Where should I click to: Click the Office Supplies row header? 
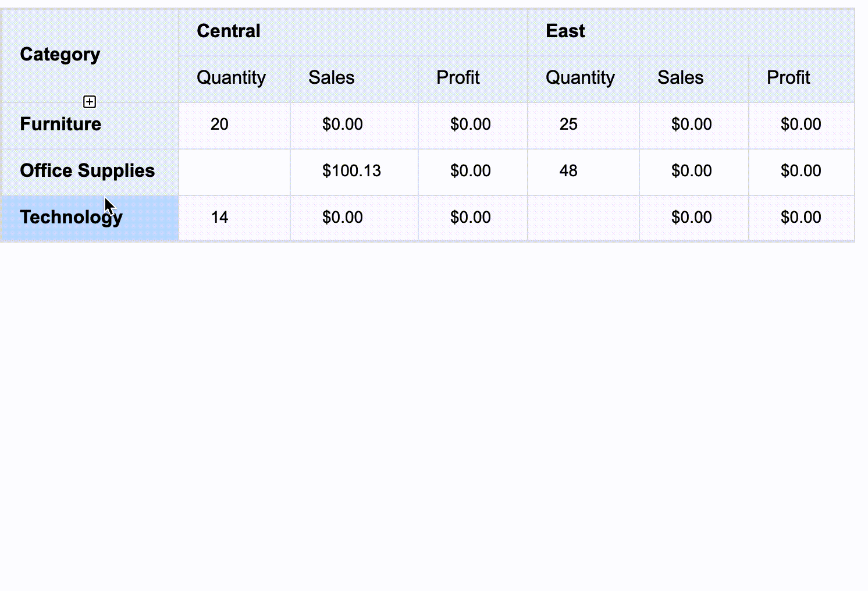pos(87,171)
